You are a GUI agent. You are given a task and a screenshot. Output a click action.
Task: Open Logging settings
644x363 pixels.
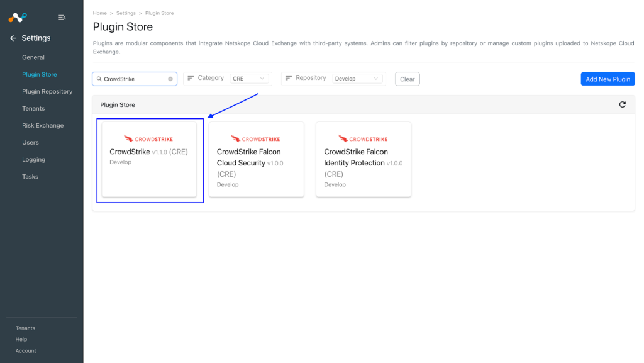[34, 160]
